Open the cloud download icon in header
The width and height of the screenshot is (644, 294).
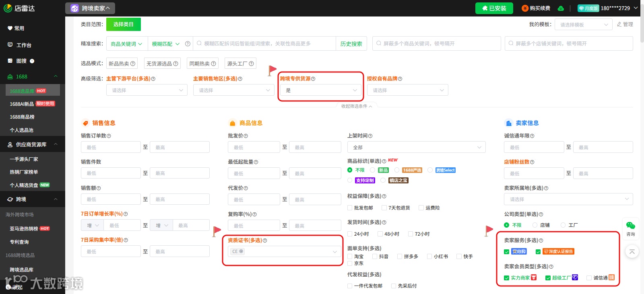[561, 8]
